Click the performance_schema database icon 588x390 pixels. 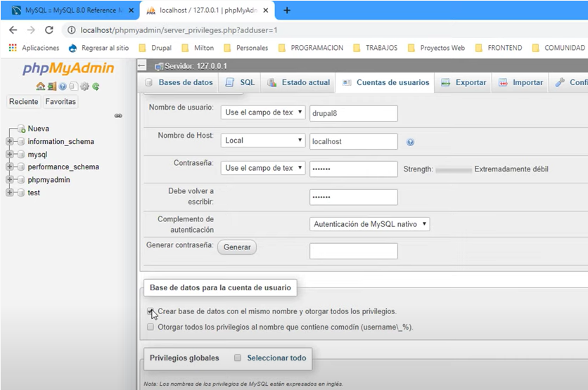click(x=21, y=167)
